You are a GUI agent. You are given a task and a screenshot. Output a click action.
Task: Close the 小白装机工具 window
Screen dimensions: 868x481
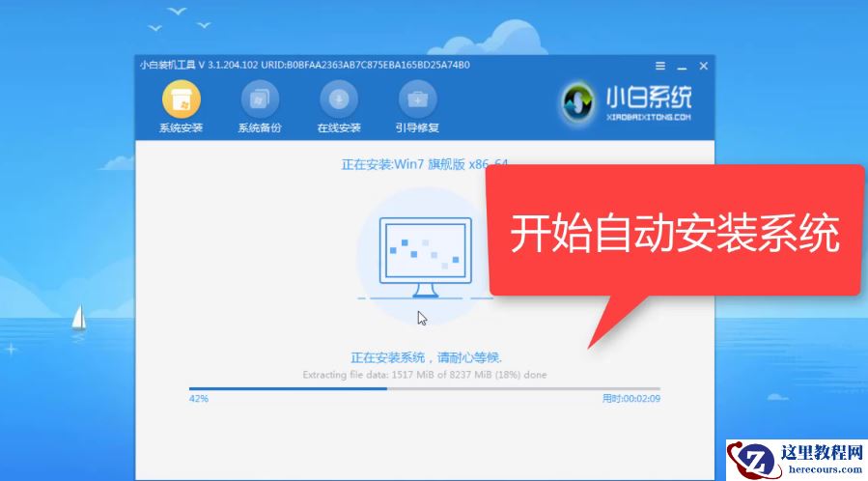tap(704, 66)
